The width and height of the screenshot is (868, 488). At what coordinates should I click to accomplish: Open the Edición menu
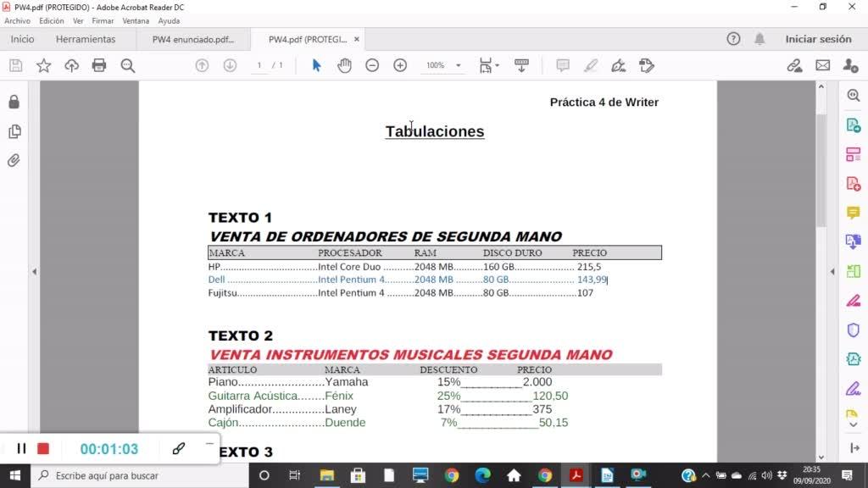52,21
